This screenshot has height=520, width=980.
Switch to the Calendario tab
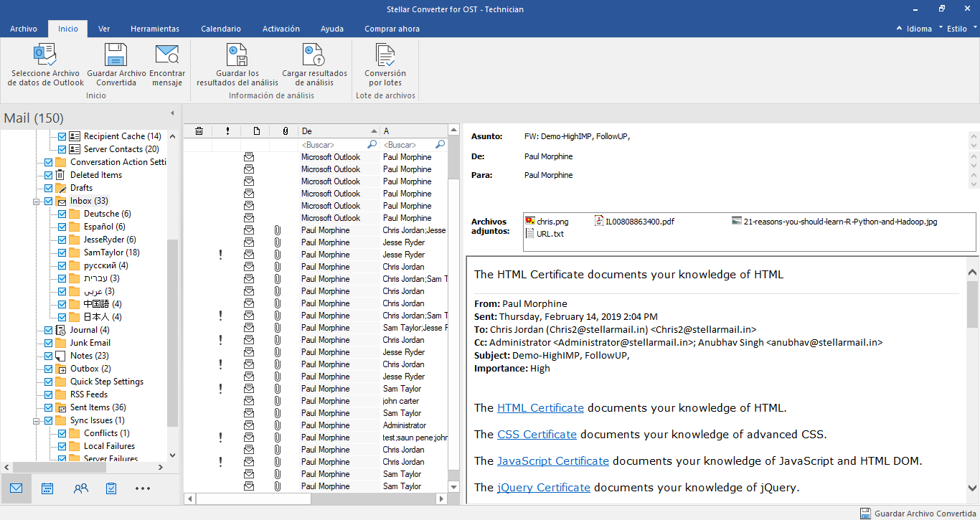220,29
